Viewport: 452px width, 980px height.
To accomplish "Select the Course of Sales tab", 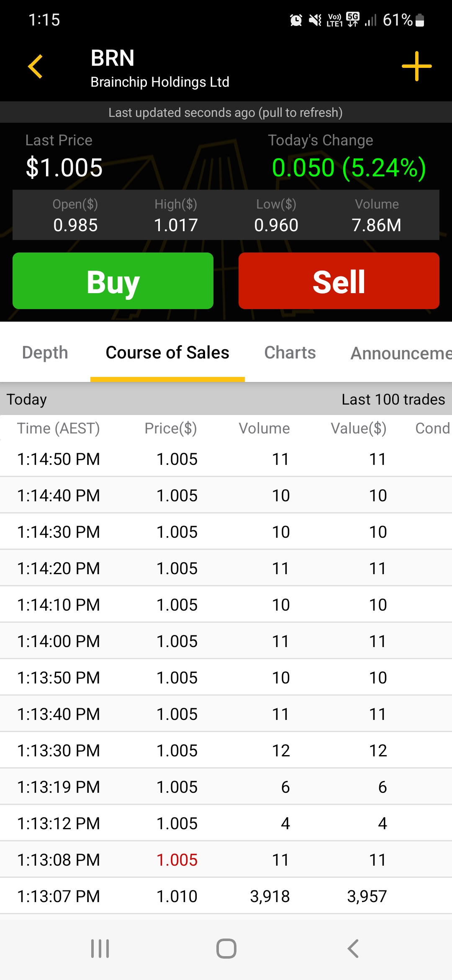I will pos(167,353).
